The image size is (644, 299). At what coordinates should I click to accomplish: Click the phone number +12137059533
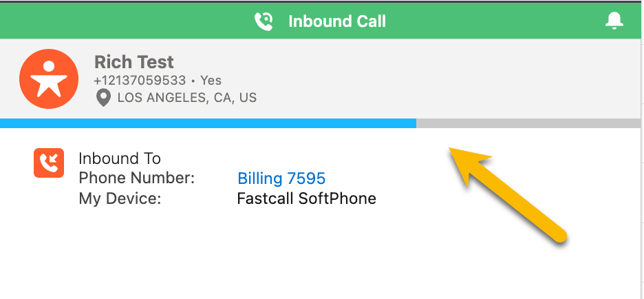pyautogui.click(x=140, y=80)
